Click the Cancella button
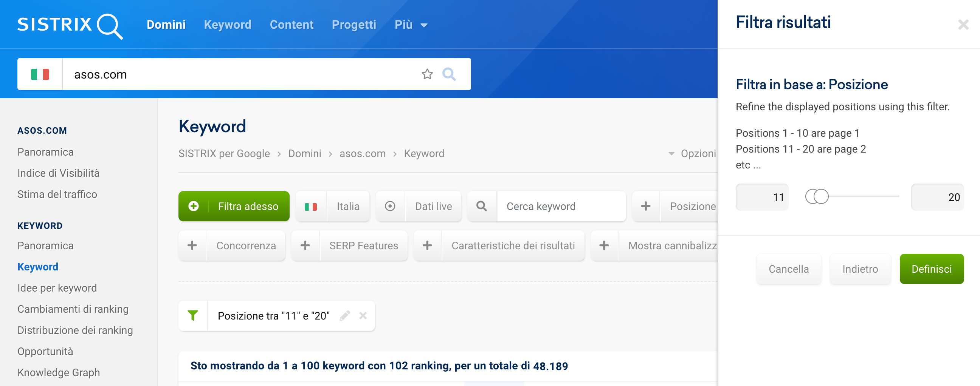The width and height of the screenshot is (980, 386). click(789, 269)
